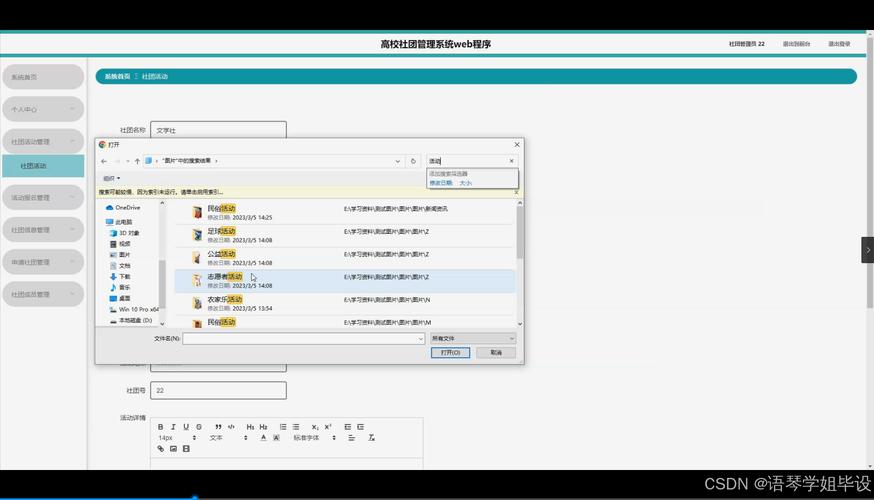Open the text background color picker
874x500 pixels.
click(x=276, y=438)
